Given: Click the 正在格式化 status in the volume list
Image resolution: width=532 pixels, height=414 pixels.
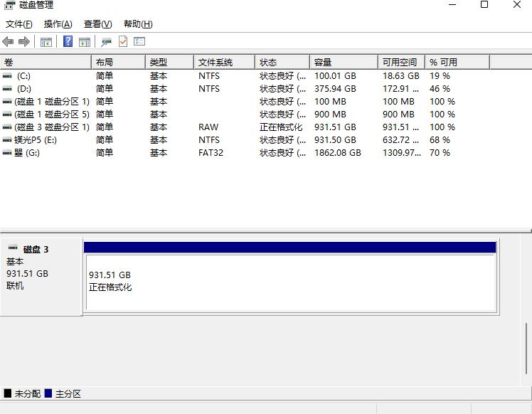Looking at the screenshot, I should click(x=281, y=127).
